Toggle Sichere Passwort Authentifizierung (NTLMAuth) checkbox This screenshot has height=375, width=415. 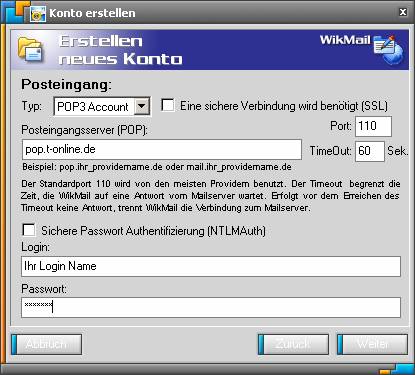[x=29, y=230]
